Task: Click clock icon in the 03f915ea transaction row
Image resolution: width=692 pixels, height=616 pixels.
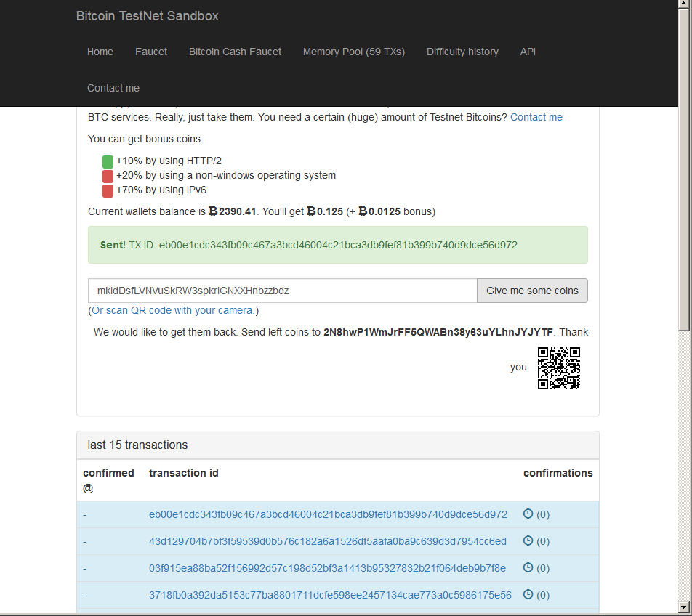Action: tap(528, 567)
